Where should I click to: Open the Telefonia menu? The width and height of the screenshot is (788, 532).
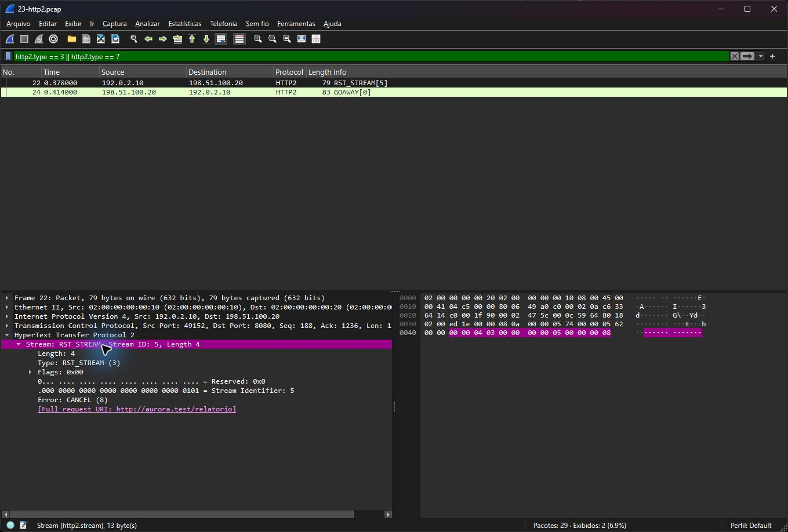(x=224, y=24)
